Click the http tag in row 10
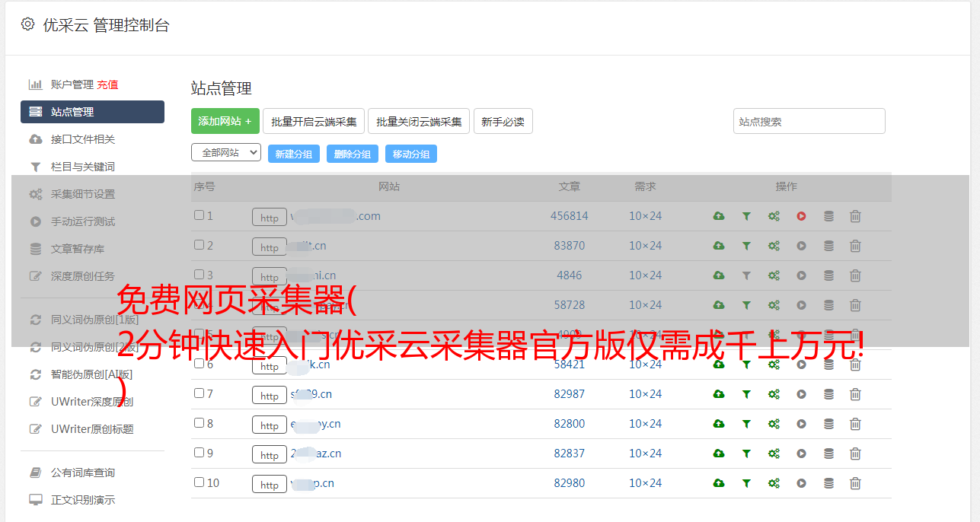 pyautogui.click(x=270, y=484)
